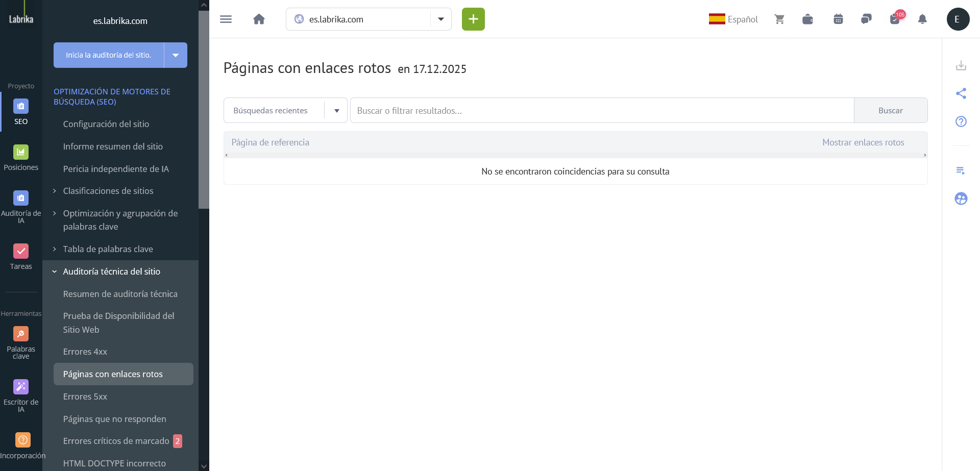This screenshot has width=980, height=471.
Task: Click the share icon in right panel
Action: [961, 93]
